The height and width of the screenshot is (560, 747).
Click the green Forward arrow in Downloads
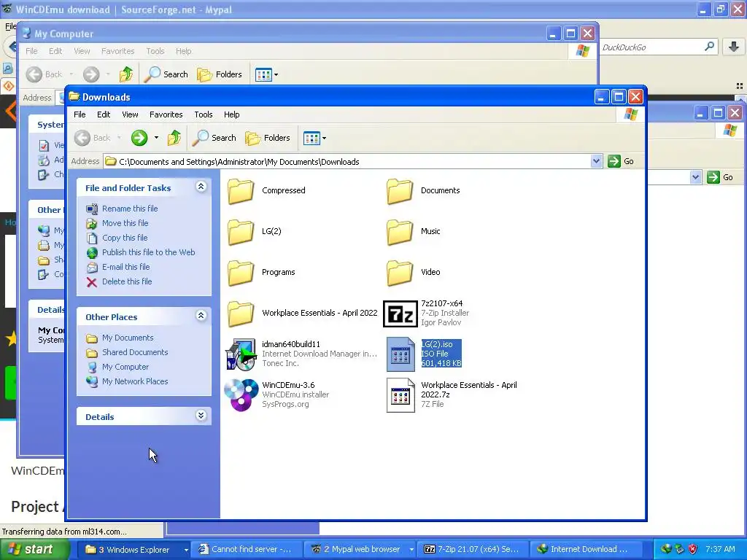[x=139, y=138]
